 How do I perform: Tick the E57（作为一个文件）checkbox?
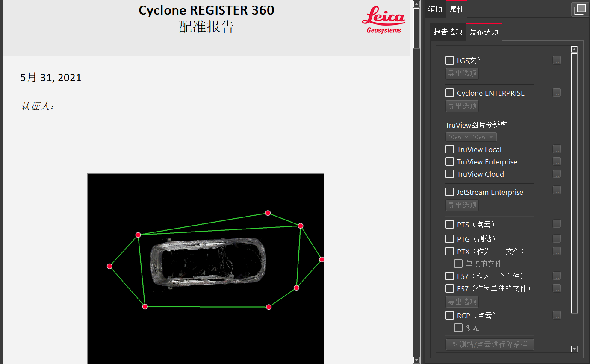(x=450, y=276)
